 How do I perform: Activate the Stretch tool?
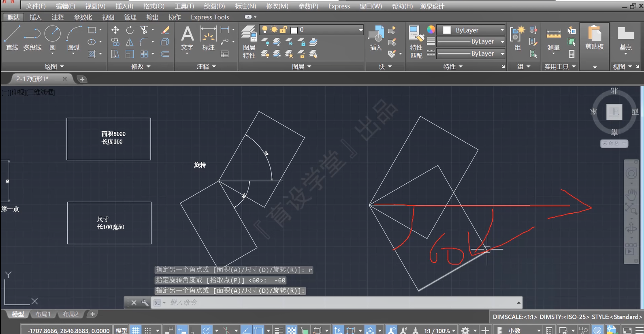pyautogui.click(x=115, y=54)
